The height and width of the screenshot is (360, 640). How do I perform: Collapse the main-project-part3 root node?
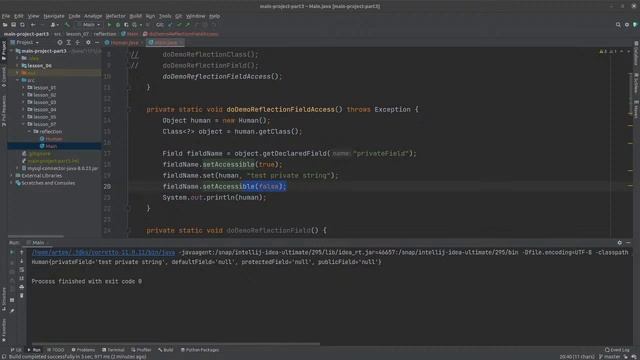pos(11,51)
